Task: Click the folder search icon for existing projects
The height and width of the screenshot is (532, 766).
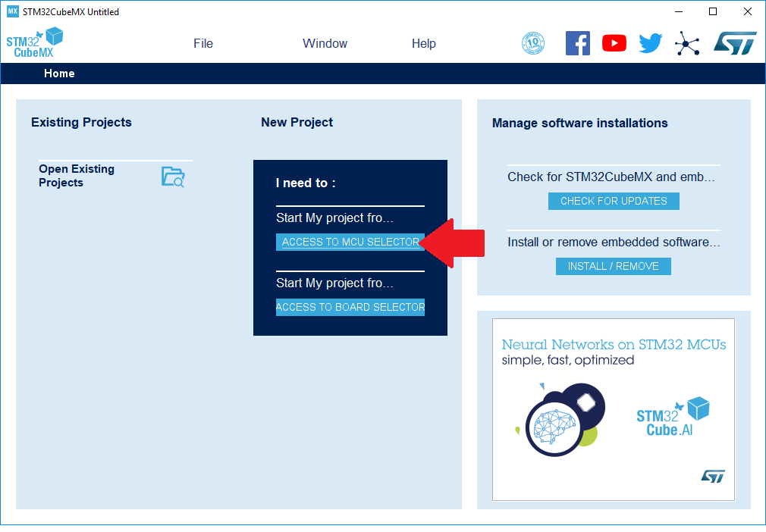Action: coord(173,177)
